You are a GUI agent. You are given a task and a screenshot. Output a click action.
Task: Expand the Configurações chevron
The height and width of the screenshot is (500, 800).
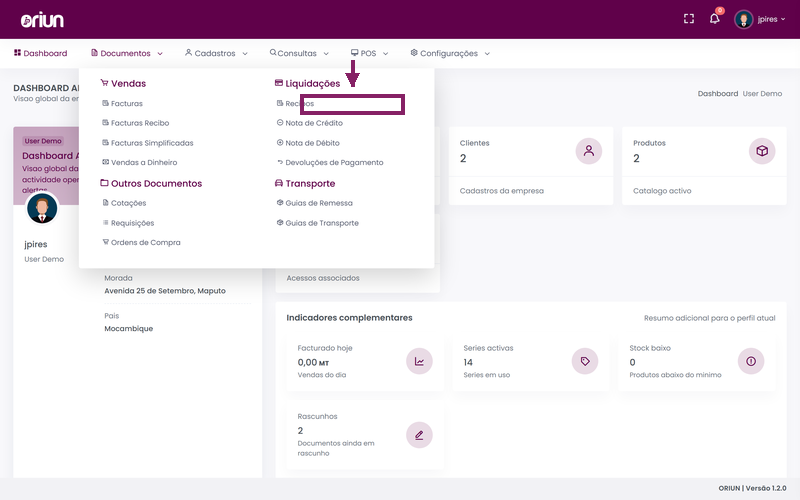(x=487, y=54)
